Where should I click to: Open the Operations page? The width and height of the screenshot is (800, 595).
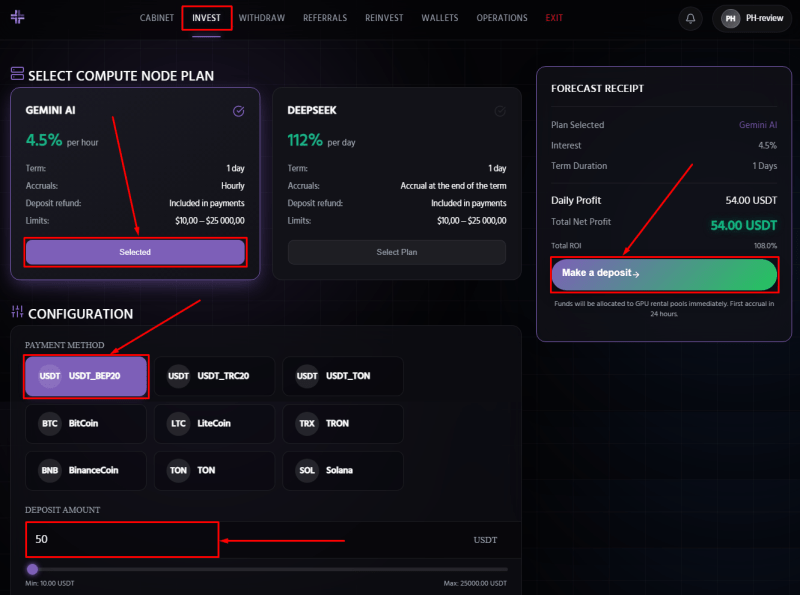click(502, 17)
